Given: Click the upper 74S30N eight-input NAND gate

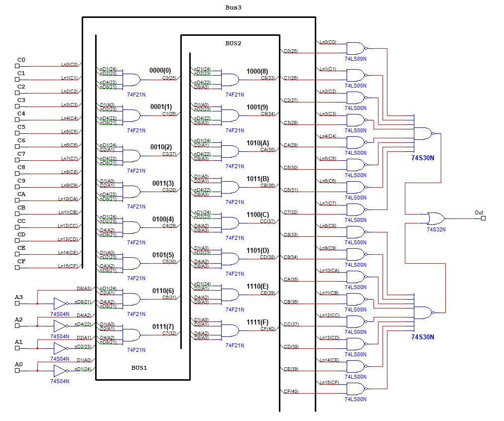Looking at the screenshot, I should click(424, 133).
